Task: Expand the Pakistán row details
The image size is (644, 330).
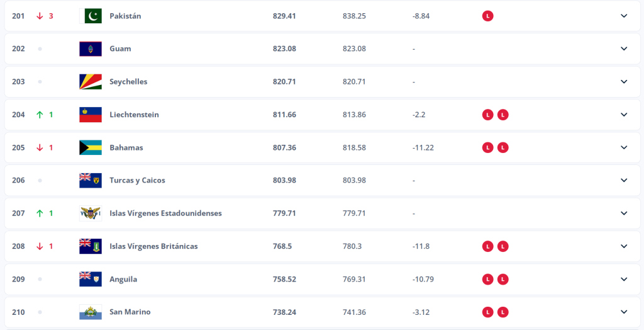Action: point(624,16)
